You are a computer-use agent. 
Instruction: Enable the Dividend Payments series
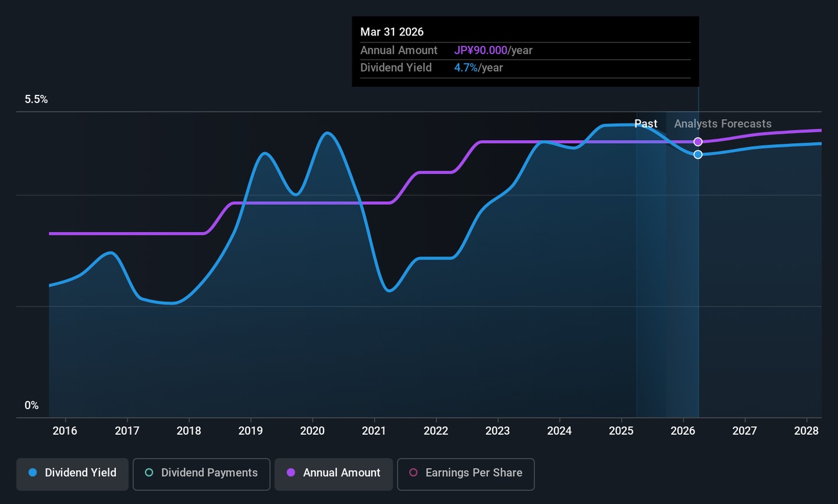[x=201, y=473]
